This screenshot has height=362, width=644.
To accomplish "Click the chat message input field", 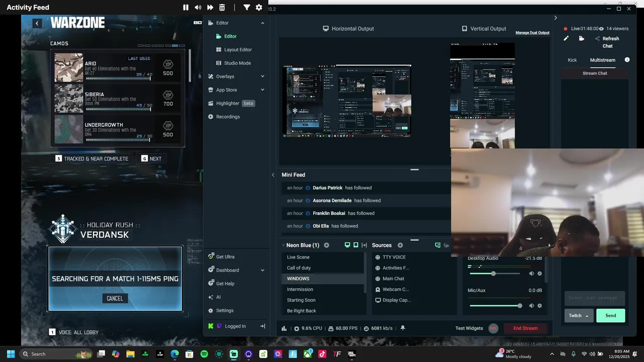I will click(595, 298).
